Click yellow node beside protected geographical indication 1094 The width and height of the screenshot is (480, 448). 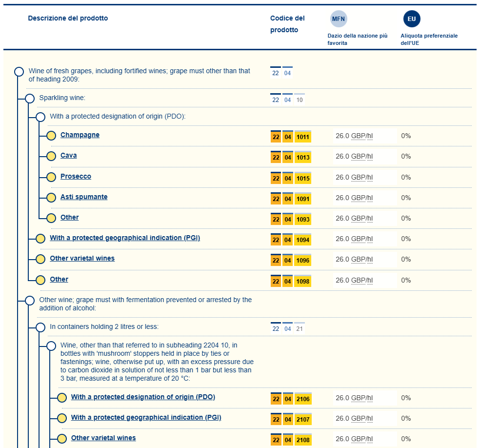40,239
